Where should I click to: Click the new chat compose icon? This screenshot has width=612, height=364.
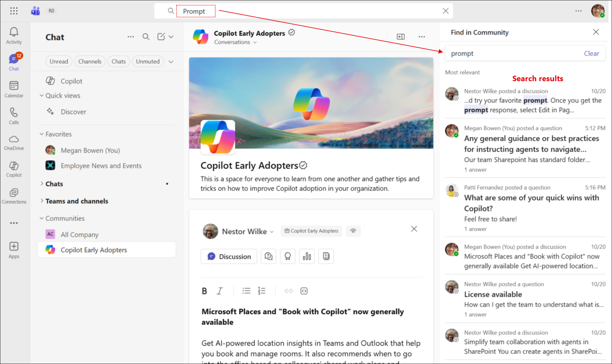(x=161, y=36)
